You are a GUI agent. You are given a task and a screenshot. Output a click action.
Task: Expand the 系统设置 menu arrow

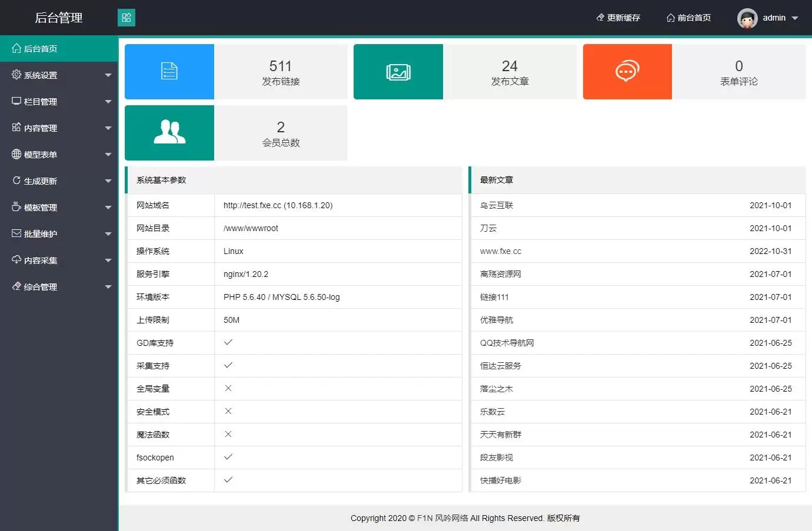click(108, 75)
